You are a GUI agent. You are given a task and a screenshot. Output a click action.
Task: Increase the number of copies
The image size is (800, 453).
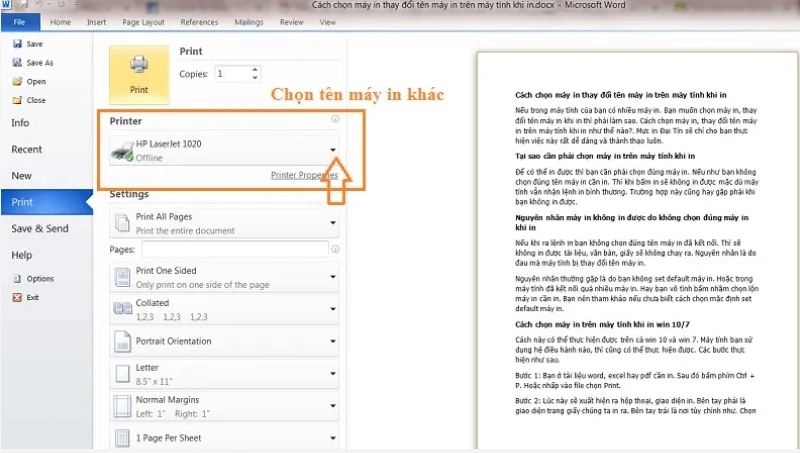point(255,69)
